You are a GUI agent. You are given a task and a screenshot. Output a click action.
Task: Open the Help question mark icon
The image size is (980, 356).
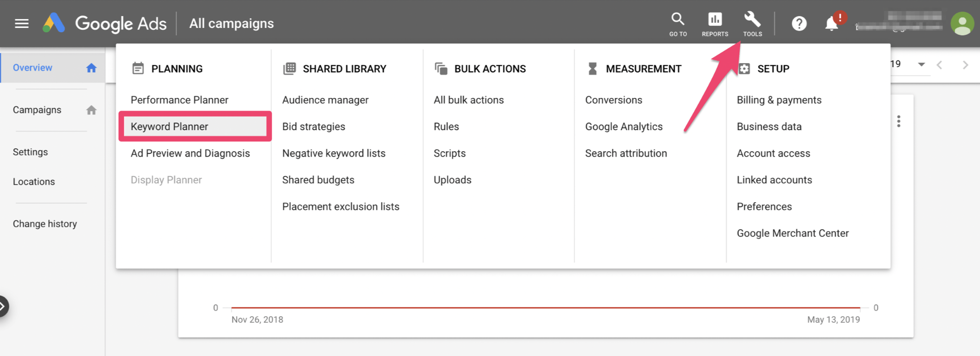click(x=799, y=24)
